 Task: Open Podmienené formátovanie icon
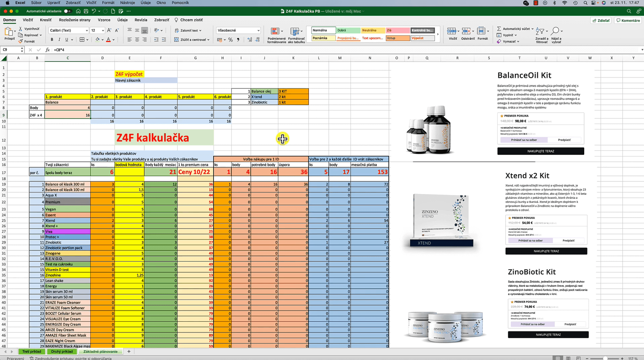point(275,31)
